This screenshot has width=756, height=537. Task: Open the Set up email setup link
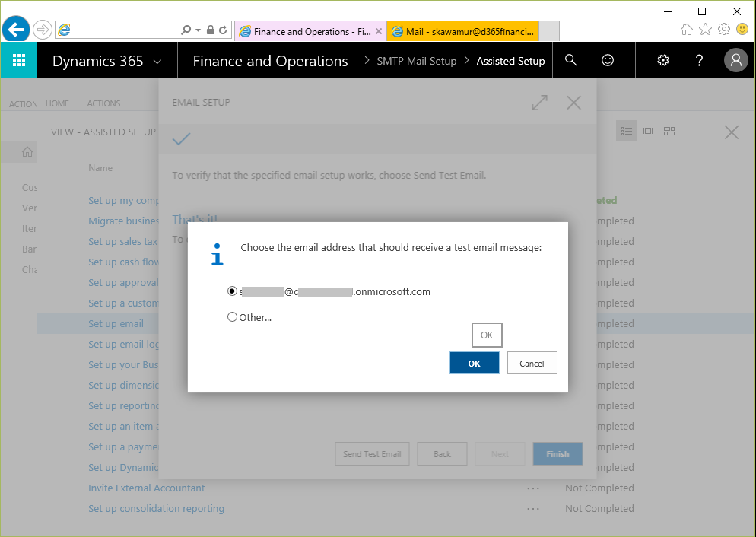pyautogui.click(x=116, y=323)
